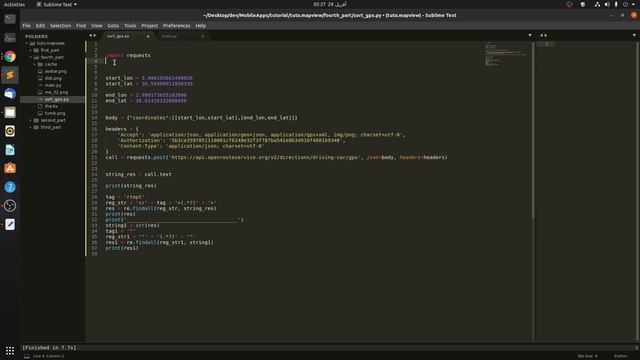Open Google Chrome from the dock

point(10,56)
